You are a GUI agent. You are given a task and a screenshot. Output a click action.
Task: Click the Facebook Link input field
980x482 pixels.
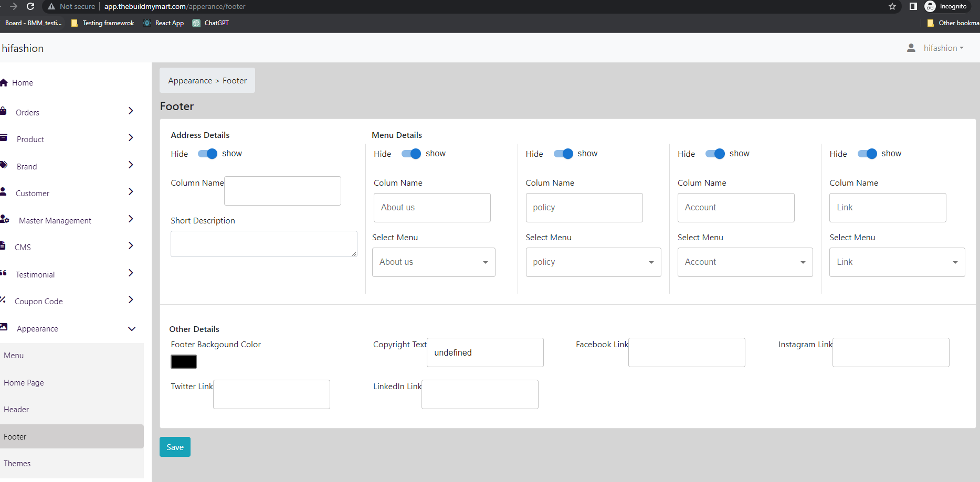[x=687, y=352]
